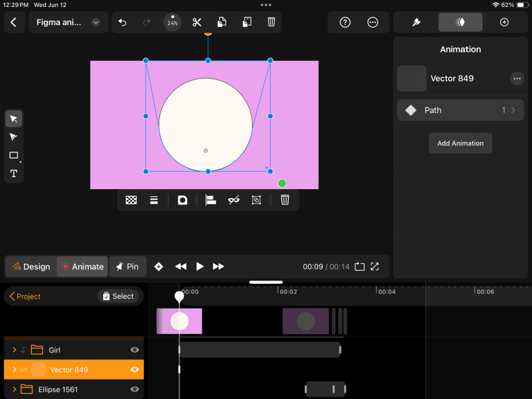Expand the preview to fullscreen
Viewport: 532px width, 399px height.
click(x=375, y=267)
